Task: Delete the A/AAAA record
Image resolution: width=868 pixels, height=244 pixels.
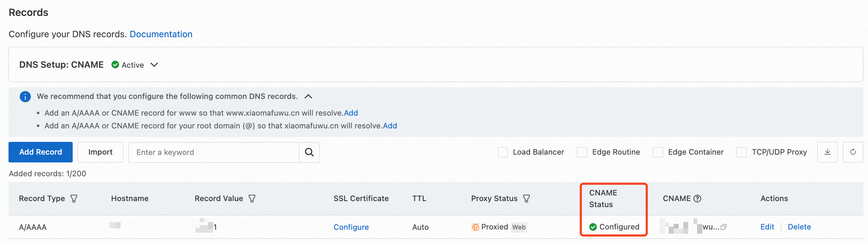Action: [799, 227]
